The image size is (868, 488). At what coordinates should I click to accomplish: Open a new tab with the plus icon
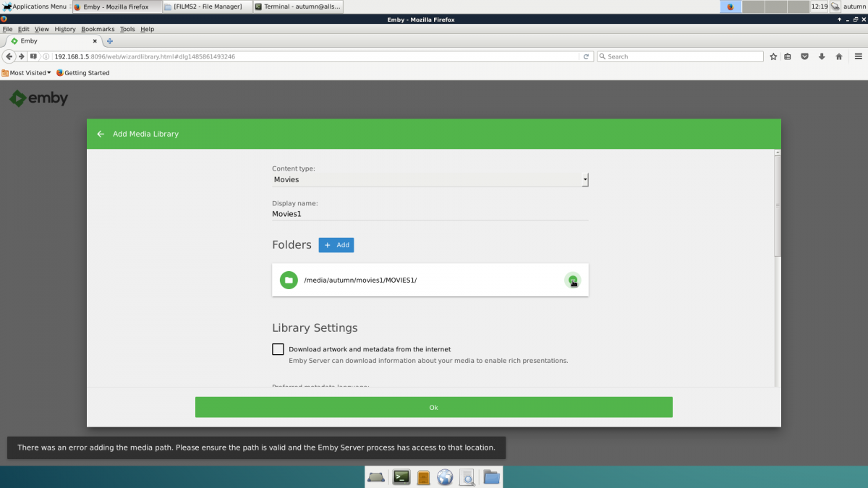point(110,41)
